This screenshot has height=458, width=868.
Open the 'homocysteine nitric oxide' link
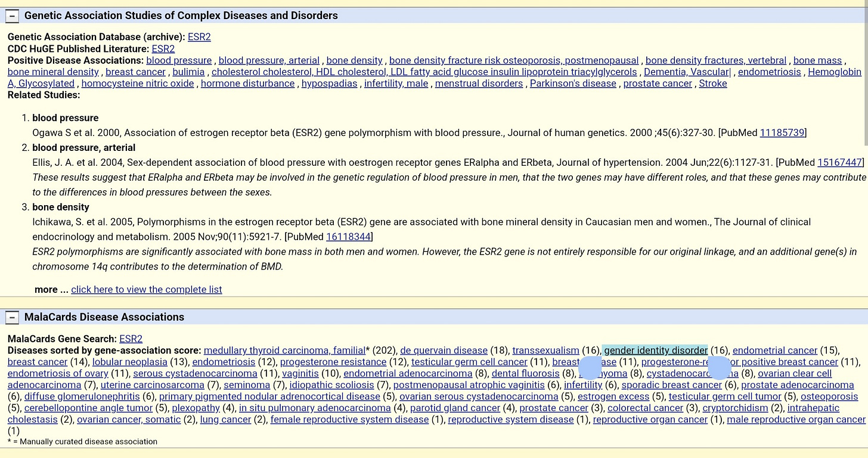138,83
